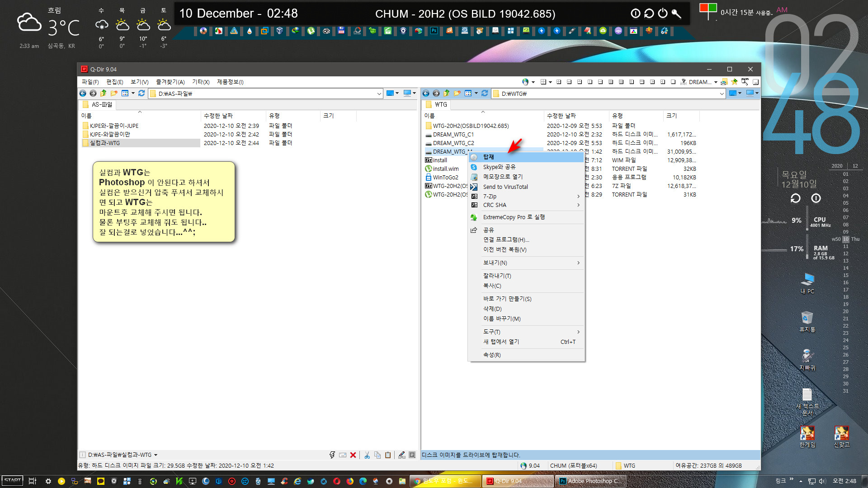This screenshot has height=488, width=868.
Task: Click the red X delete icon in left pane footer
Action: [x=353, y=455]
